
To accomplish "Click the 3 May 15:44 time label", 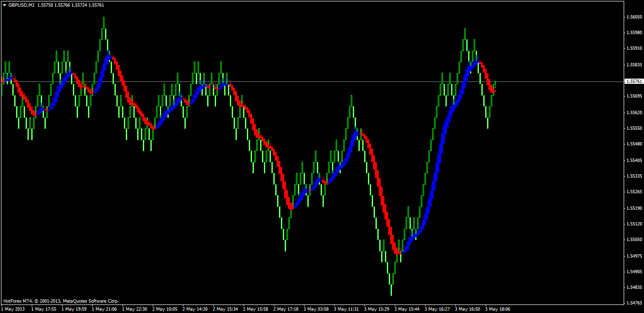I will [407, 309].
